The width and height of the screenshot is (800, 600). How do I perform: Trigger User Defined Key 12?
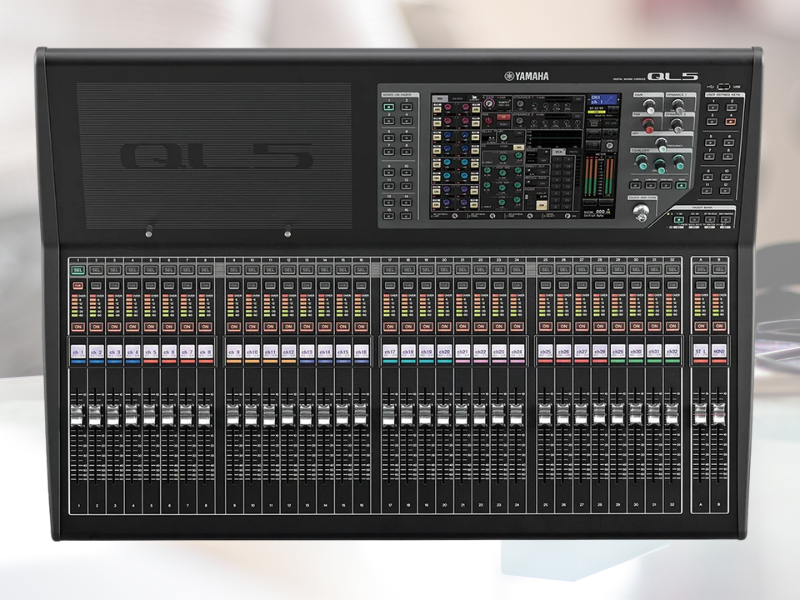click(x=725, y=190)
